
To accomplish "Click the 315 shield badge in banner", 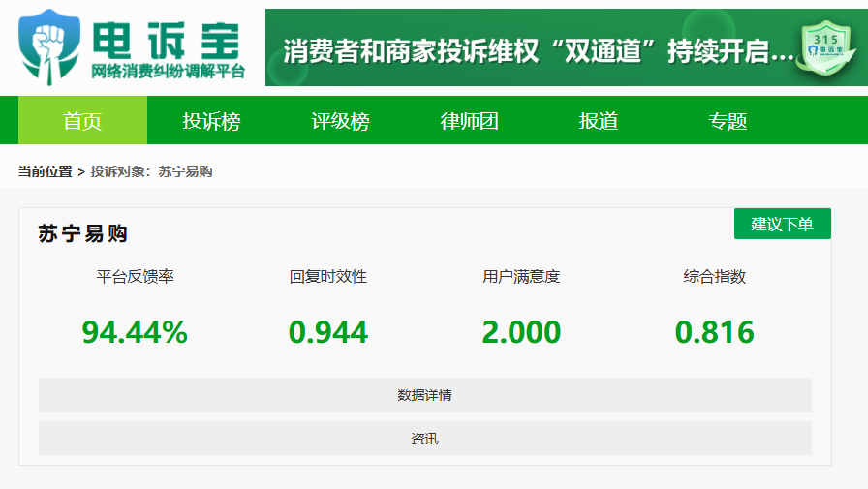I will click(825, 48).
